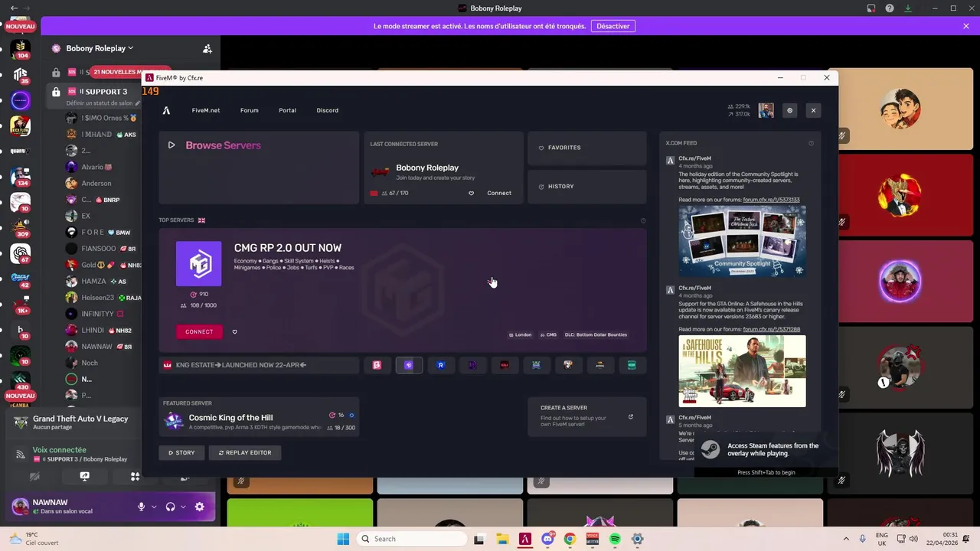
Task: Click the FiveM logo in launcher header
Action: [166, 110]
